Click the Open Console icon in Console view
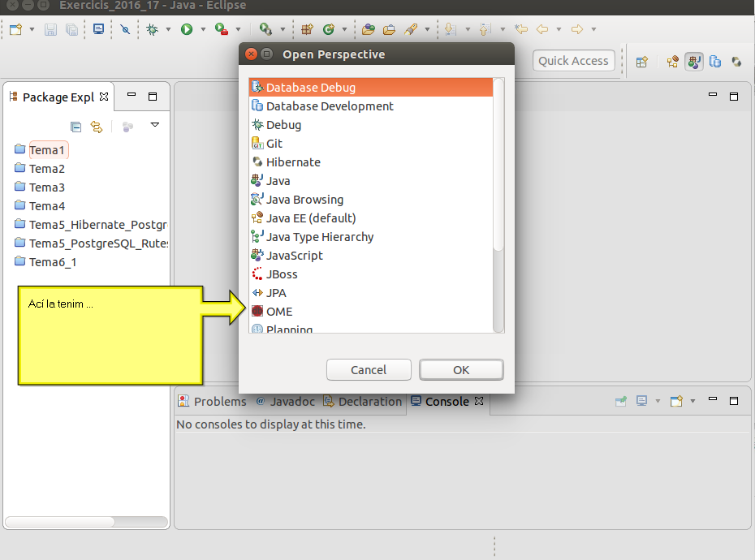Viewport: 755px width, 560px height. click(x=676, y=401)
